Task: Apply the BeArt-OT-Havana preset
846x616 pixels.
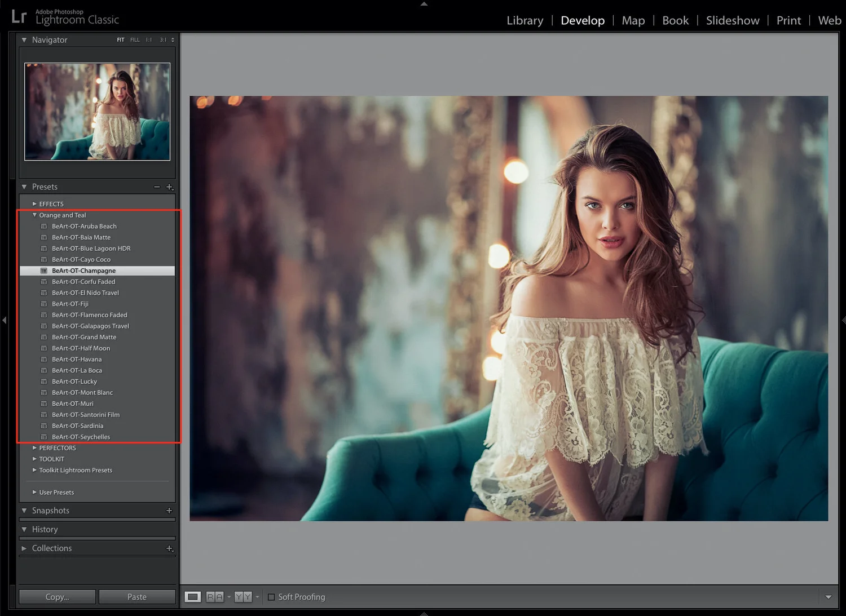Action: (x=78, y=359)
